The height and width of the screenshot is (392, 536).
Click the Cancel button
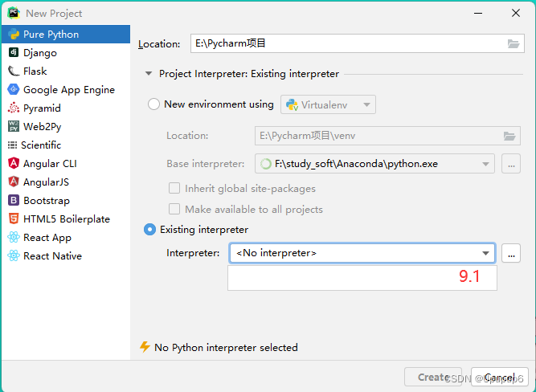click(499, 377)
